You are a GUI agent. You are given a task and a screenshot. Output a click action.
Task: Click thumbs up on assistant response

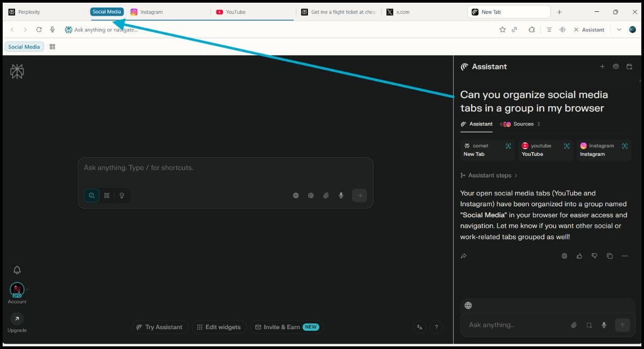point(580,256)
